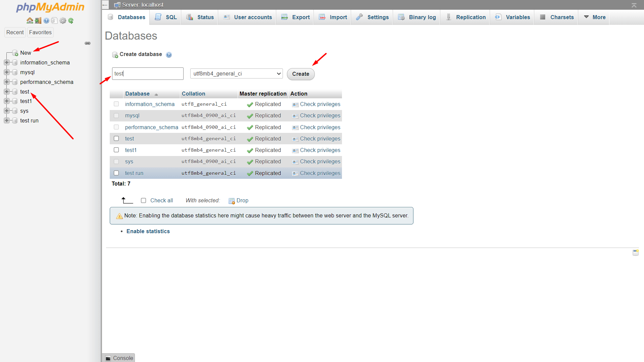The width and height of the screenshot is (644, 362).
Task: Click the sys database cylinder icon in tree
Action: click(15, 111)
